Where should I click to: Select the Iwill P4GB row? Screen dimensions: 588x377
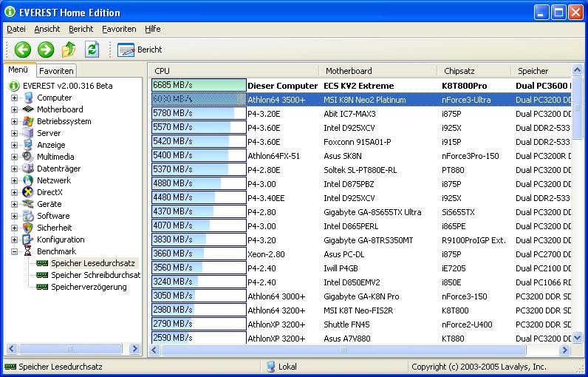[x=361, y=268]
